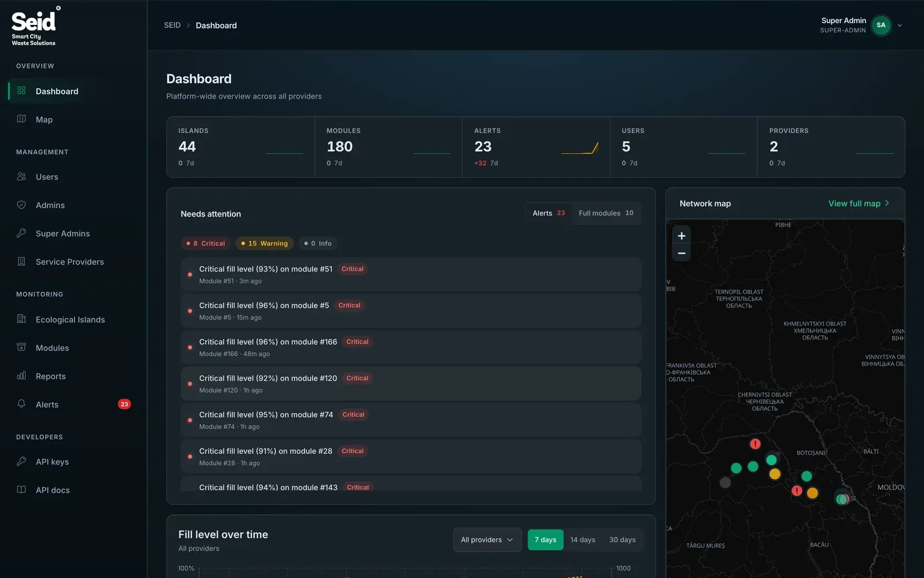Click the Super Admins key icon
This screenshot has width=924, height=578.
tap(21, 233)
